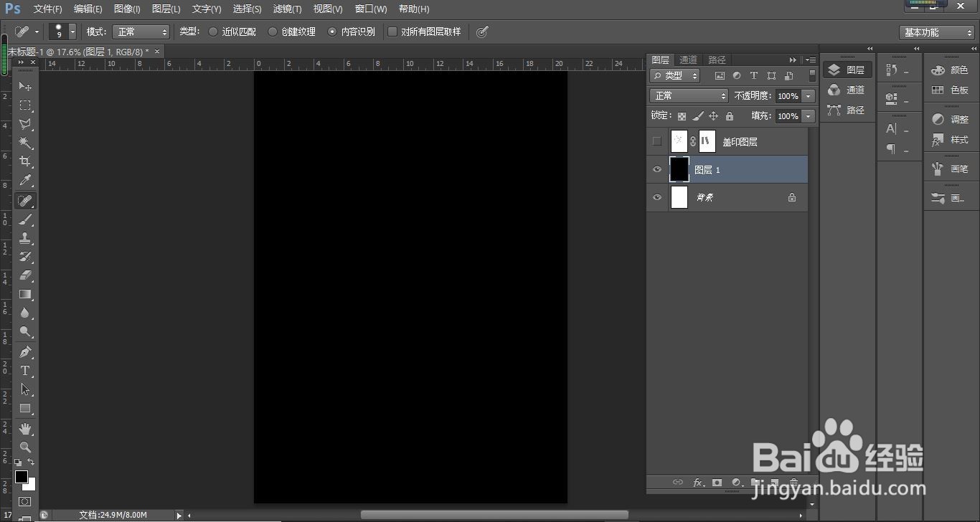The width and height of the screenshot is (980, 522).
Task: Click the foreground color swatch
Action: 21,476
